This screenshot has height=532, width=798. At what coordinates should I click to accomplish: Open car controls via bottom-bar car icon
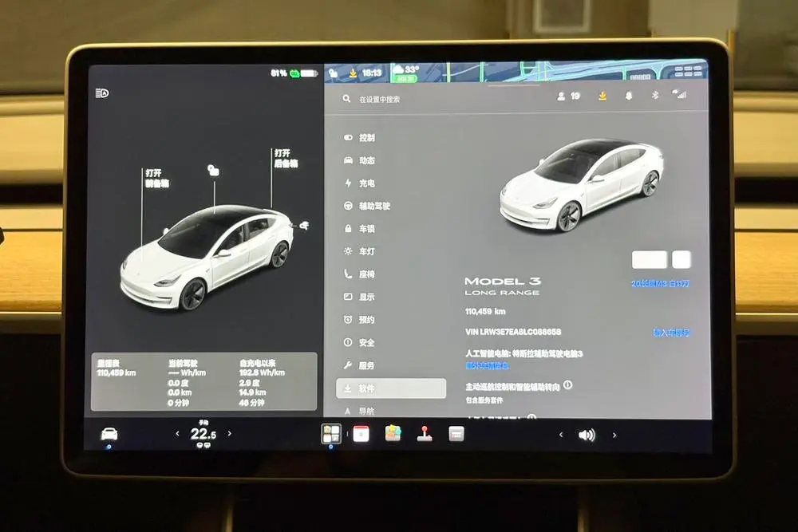click(109, 434)
